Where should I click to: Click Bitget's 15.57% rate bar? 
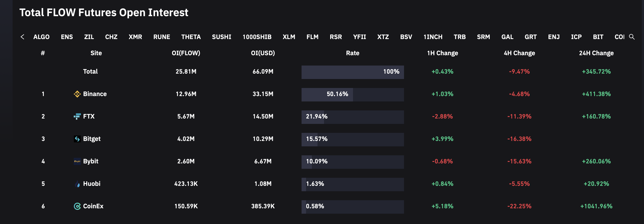[x=353, y=140]
